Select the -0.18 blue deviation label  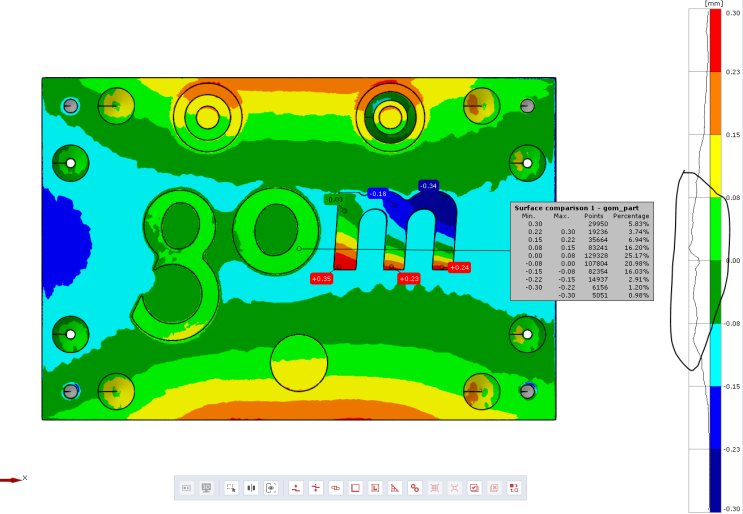click(378, 194)
